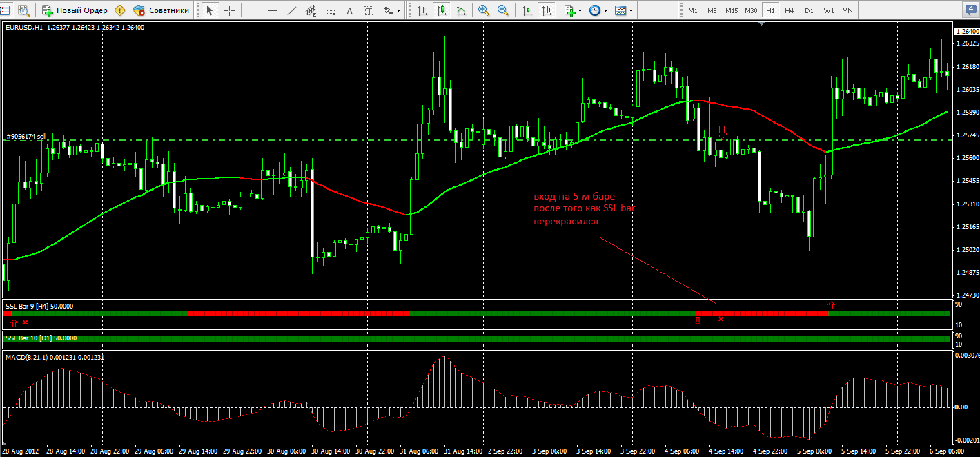Select the H1 timeframe button
Image resolution: width=980 pixels, height=457 pixels.
[x=770, y=10]
